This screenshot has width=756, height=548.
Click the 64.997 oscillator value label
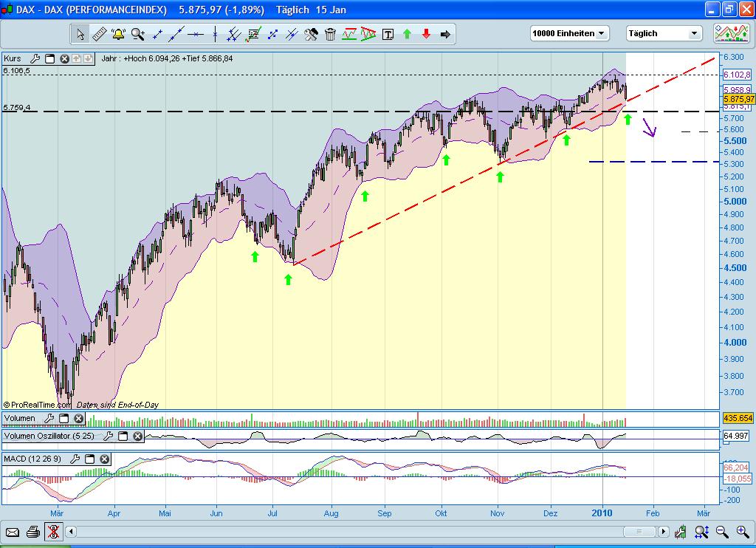pos(736,436)
